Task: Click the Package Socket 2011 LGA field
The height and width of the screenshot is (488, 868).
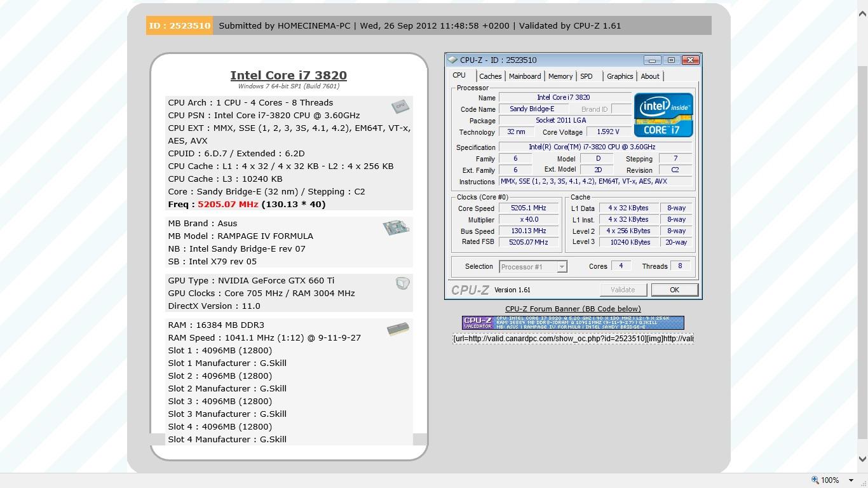Action: pyautogui.click(x=565, y=120)
